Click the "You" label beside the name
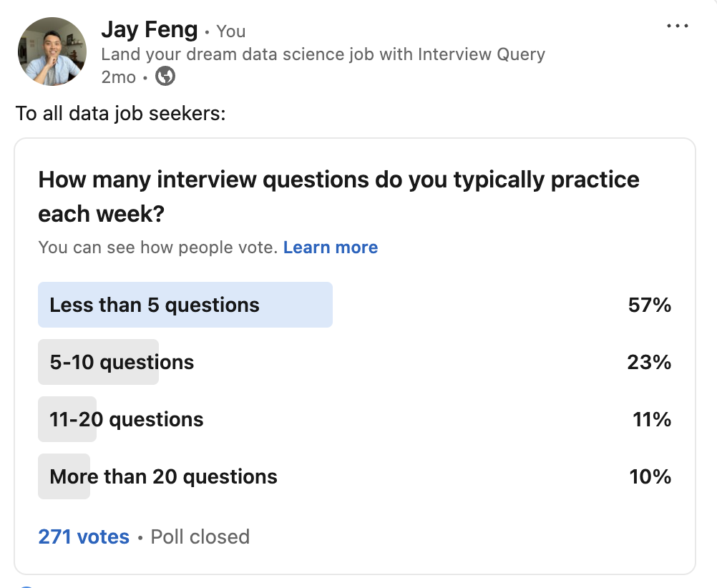Screen dimensions: 717x588 coord(231,31)
